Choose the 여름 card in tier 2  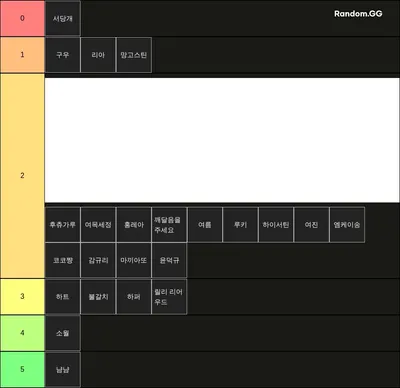tap(205, 225)
